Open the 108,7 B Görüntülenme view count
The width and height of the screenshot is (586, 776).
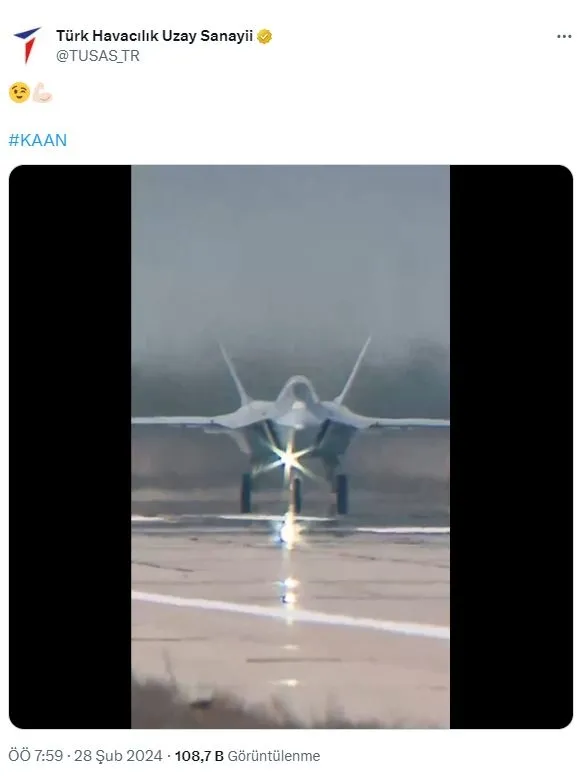pyautogui.click(x=247, y=756)
